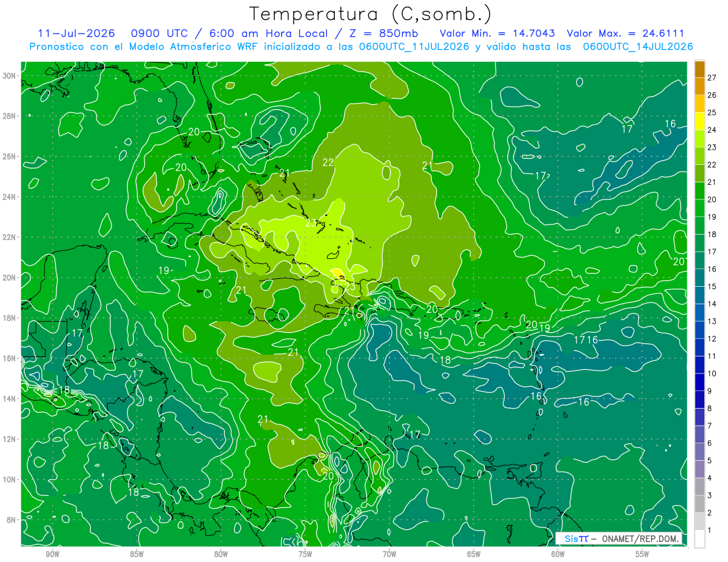The width and height of the screenshot is (728, 562).
Task: Click the colorbar label 4
Action: (x=710, y=478)
